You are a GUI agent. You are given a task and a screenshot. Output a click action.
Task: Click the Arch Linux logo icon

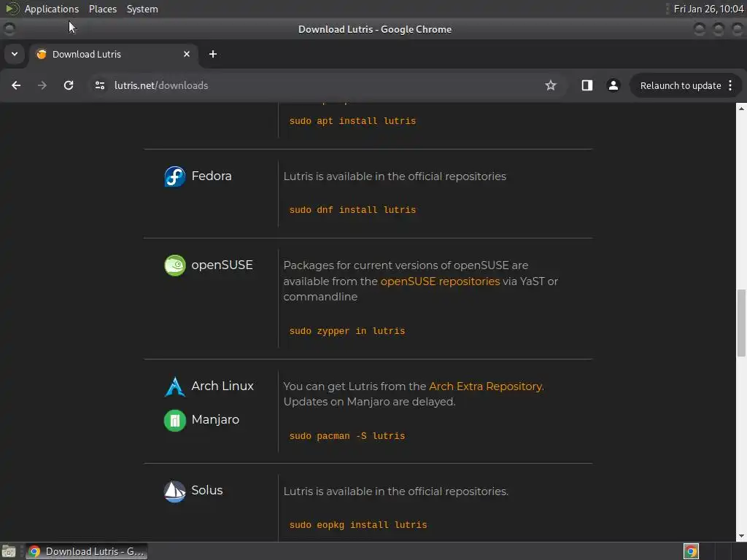[175, 386]
